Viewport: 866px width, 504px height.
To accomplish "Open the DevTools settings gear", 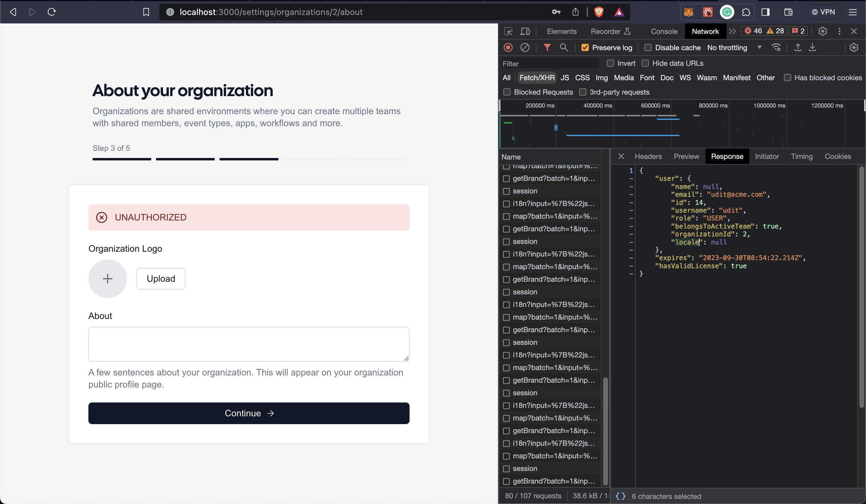I will click(x=822, y=31).
